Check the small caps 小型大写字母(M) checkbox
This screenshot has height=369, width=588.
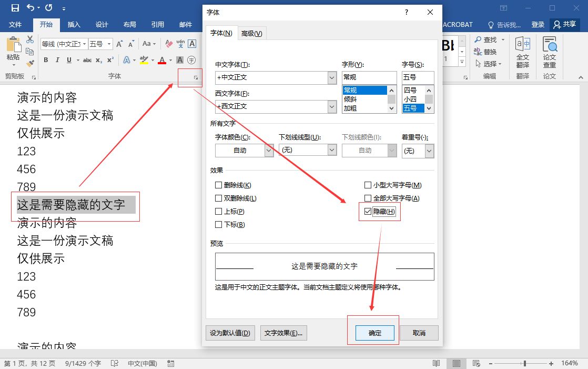click(x=368, y=185)
